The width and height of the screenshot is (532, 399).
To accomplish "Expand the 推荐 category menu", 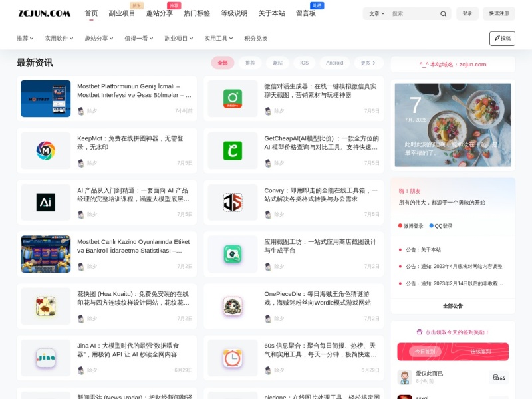I will (25, 39).
